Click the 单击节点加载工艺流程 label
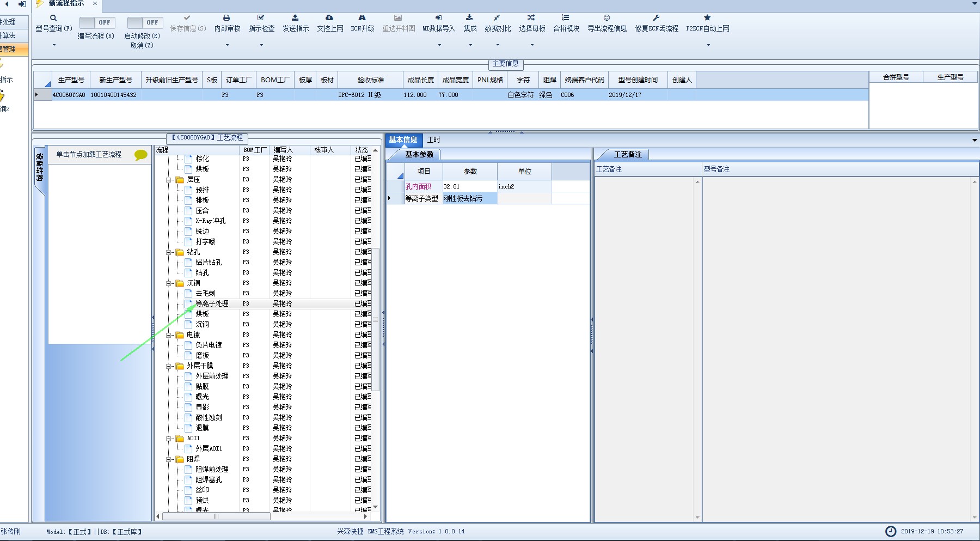This screenshot has width=980, height=541. (89, 154)
